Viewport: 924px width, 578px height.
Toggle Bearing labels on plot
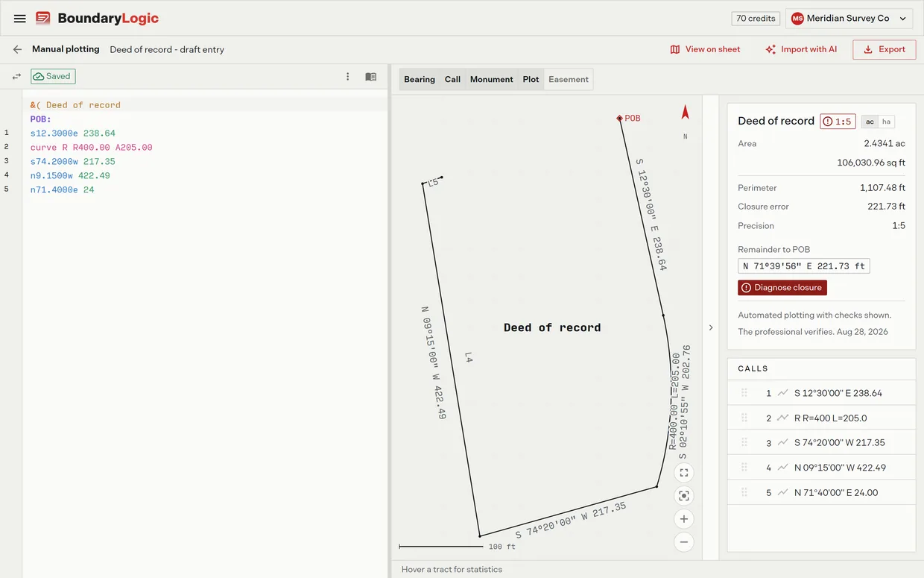point(420,79)
